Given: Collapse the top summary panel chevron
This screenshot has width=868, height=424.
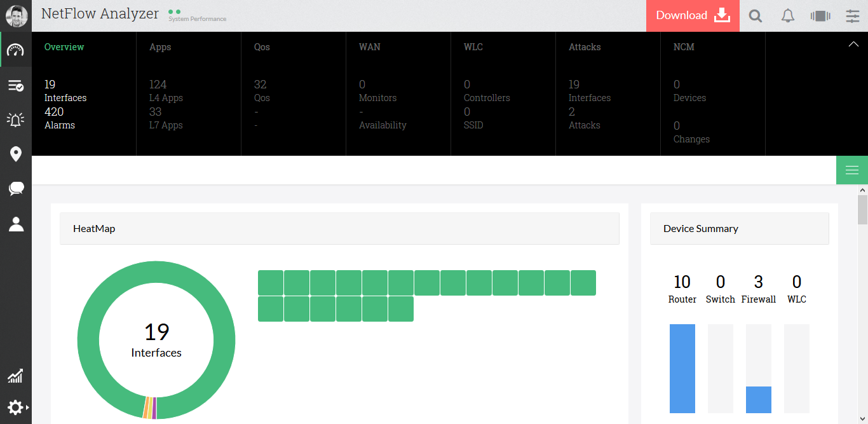Looking at the screenshot, I should 854,44.
